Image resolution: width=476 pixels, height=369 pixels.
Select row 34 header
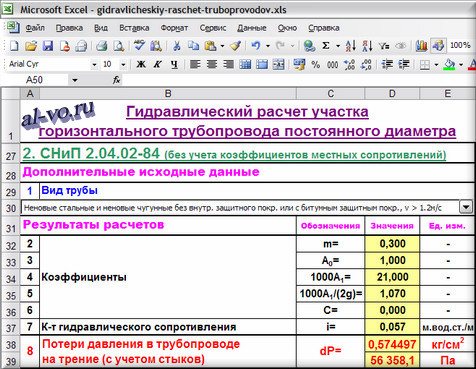[10, 278]
